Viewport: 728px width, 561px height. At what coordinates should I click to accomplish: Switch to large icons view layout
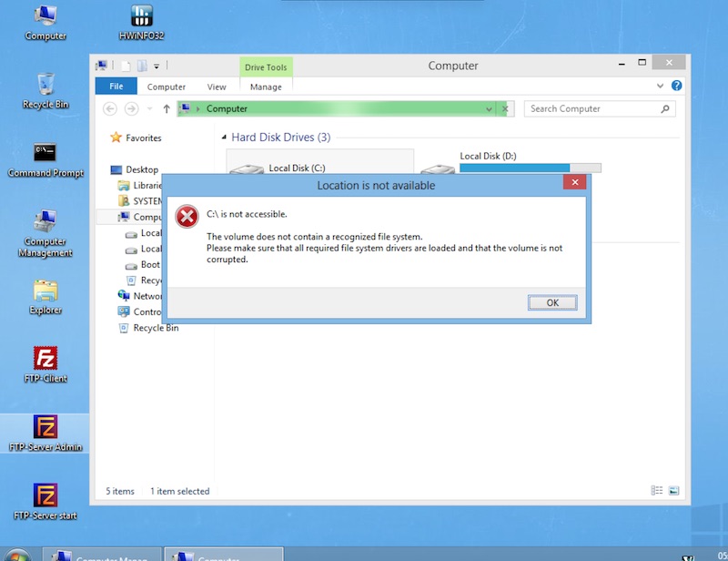[673, 491]
